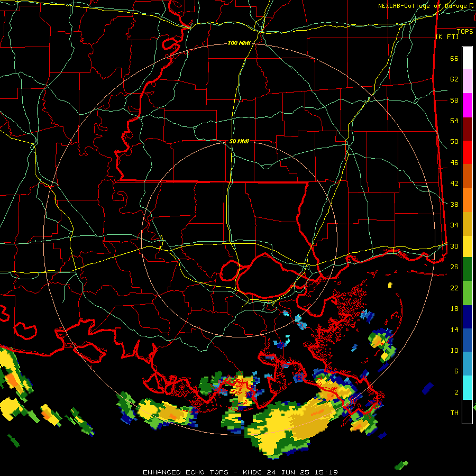476x476 pixels.
Task: Click the '62' legend value
Action: click(454, 79)
